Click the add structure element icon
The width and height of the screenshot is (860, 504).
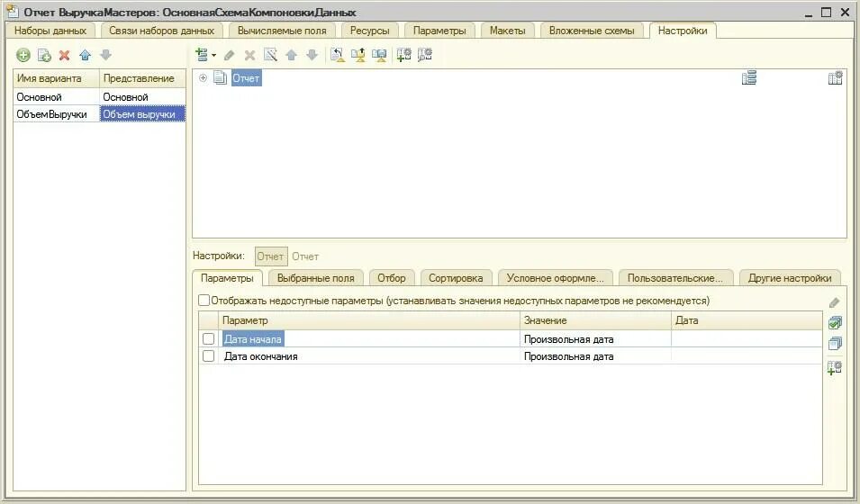click(202, 55)
